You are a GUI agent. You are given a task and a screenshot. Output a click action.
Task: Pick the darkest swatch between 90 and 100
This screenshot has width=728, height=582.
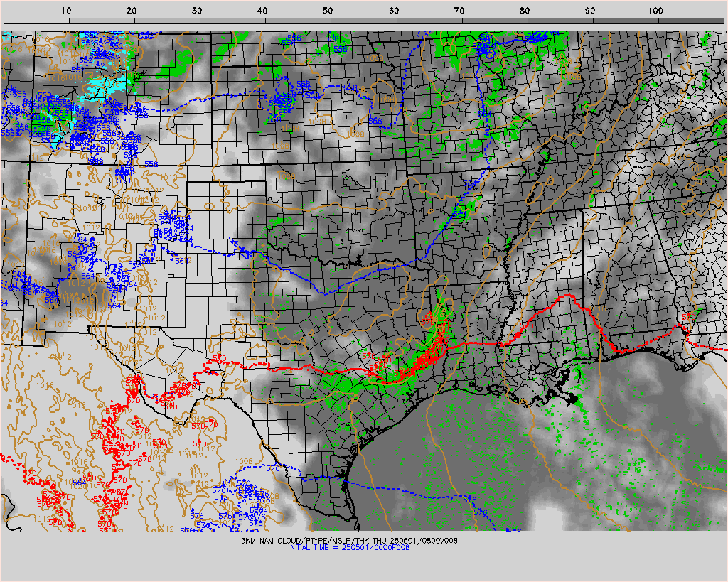(626, 21)
